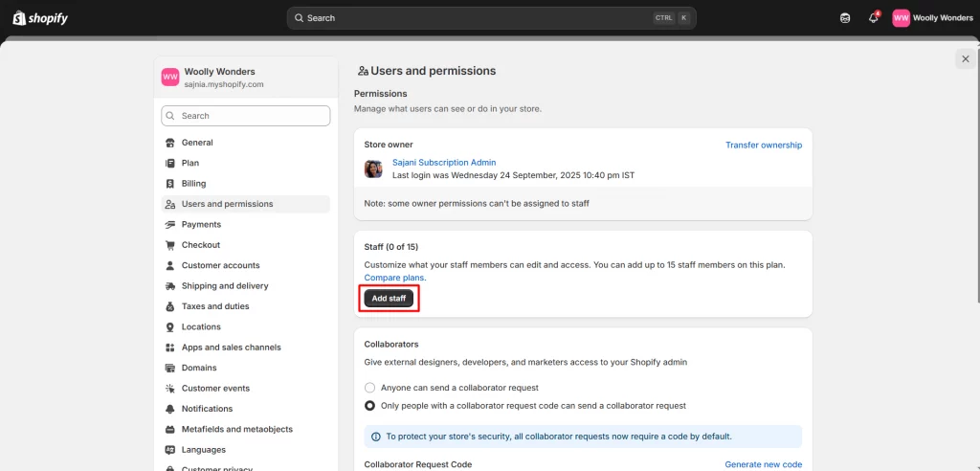Click Generate new code link

tap(764, 464)
